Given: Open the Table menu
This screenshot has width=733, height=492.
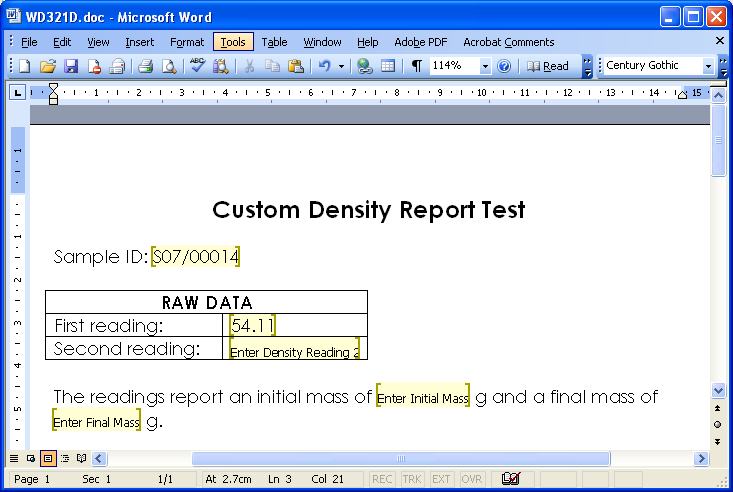Looking at the screenshot, I should [275, 42].
